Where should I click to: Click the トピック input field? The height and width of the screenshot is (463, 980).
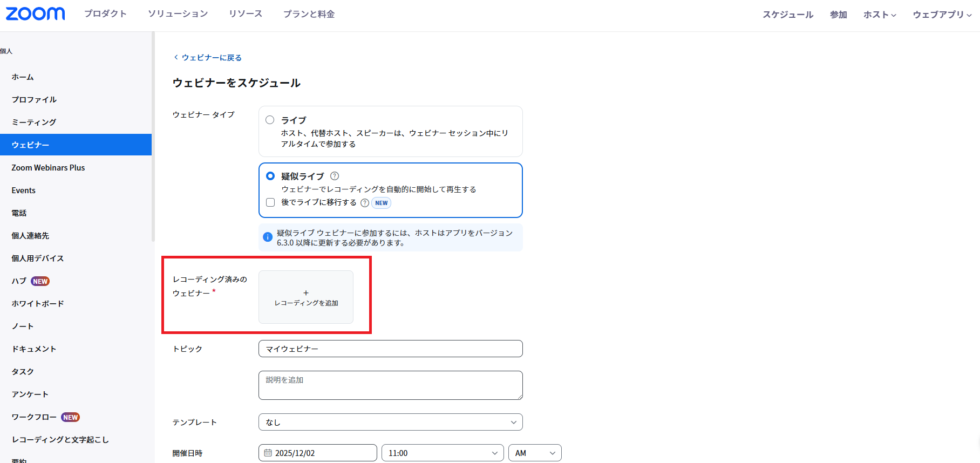pyautogui.click(x=390, y=349)
